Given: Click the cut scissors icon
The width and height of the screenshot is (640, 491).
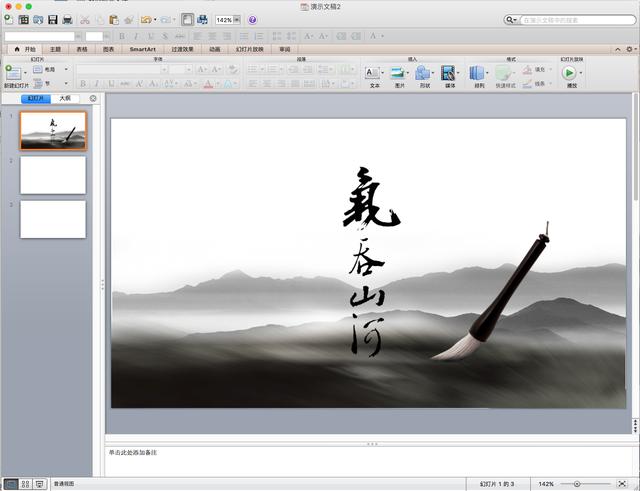Looking at the screenshot, I should coord(84,20).
